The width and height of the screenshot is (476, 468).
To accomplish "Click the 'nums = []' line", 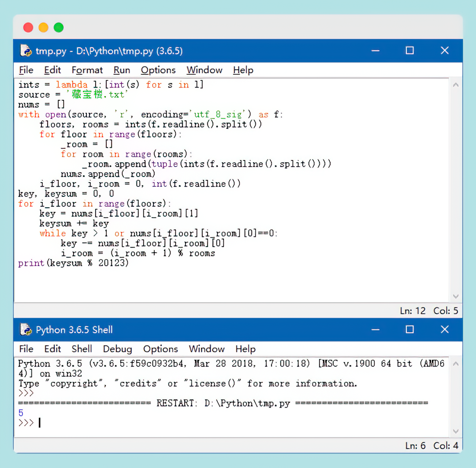I will (41, 105).
